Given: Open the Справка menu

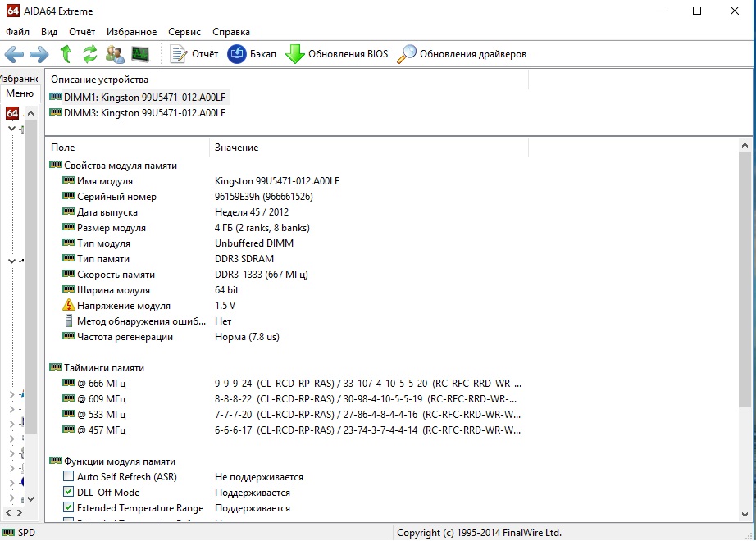Looking at the screenshot, I should (x=231, y=32).
